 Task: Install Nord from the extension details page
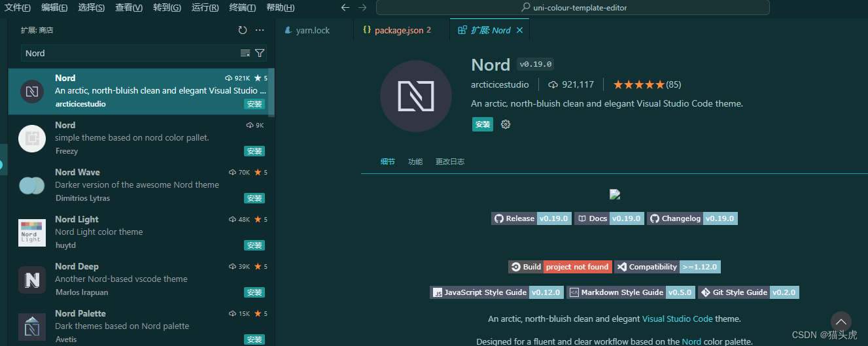(x=483, y=124)
